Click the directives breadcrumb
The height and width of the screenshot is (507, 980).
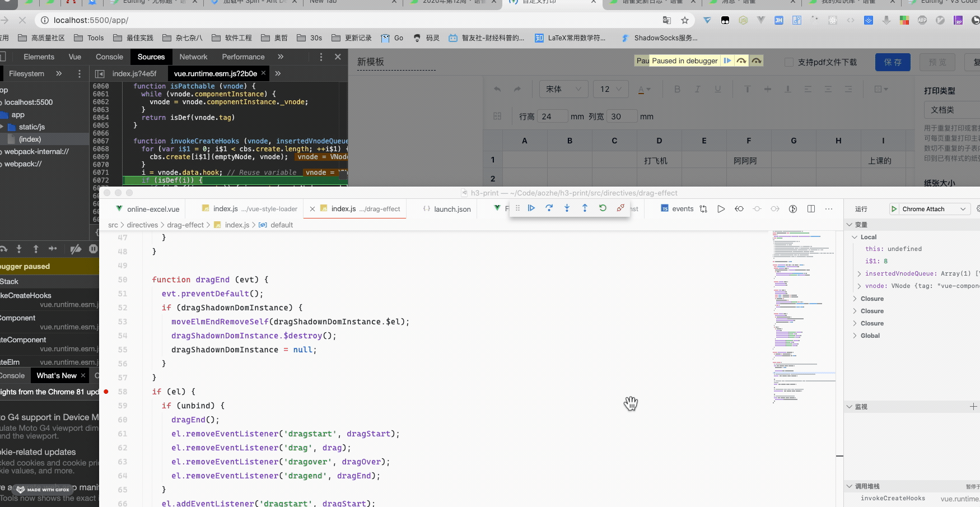pos(142,225)
